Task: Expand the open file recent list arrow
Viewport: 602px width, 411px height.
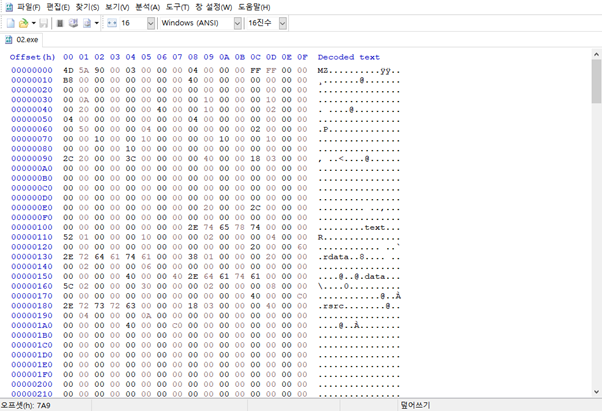Action: point(34,23)
